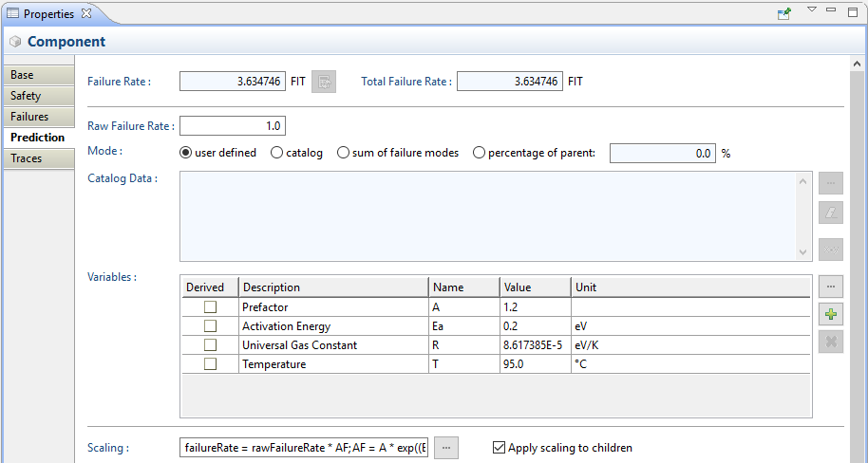Image resolution: width=868 pixels, height=463 pixels.
Task: Click the green plus add variable icon
Action: click(x=831, y=314)
